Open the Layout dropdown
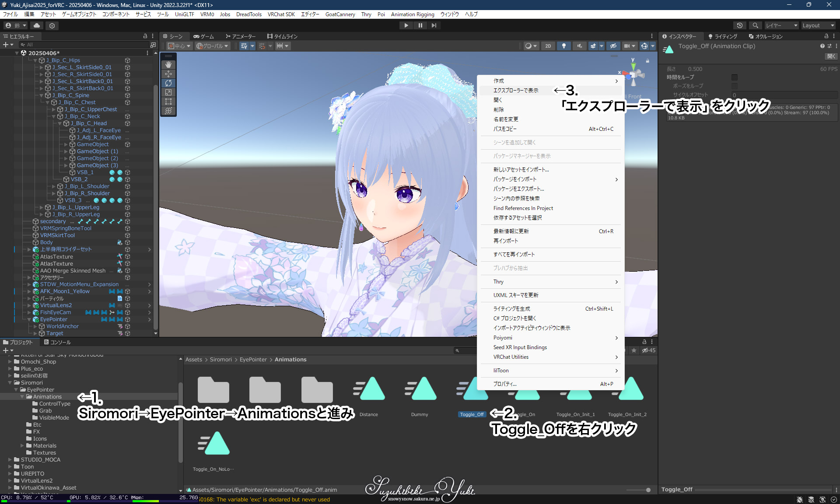Screen dimensions: 840x504 tap(818, 25)
